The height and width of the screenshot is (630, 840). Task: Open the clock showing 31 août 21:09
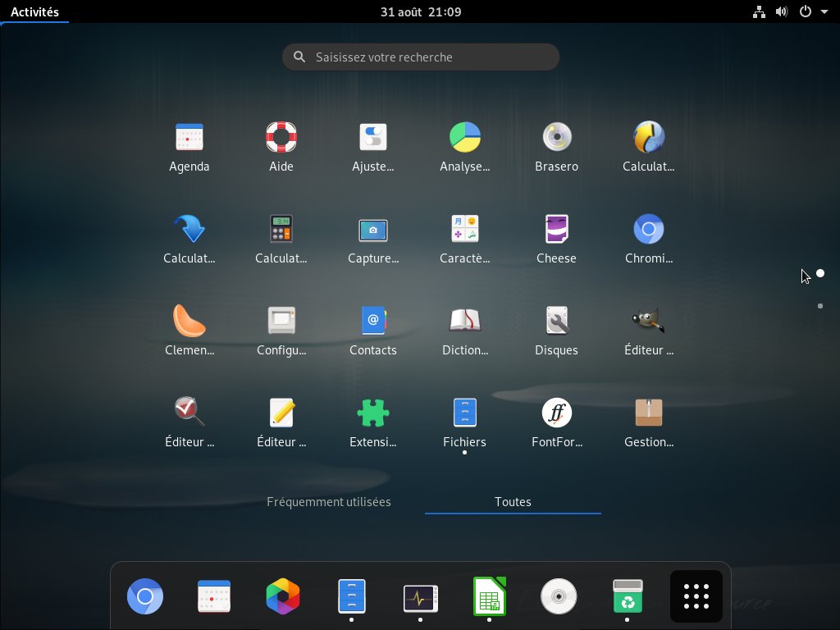[421, 11]
